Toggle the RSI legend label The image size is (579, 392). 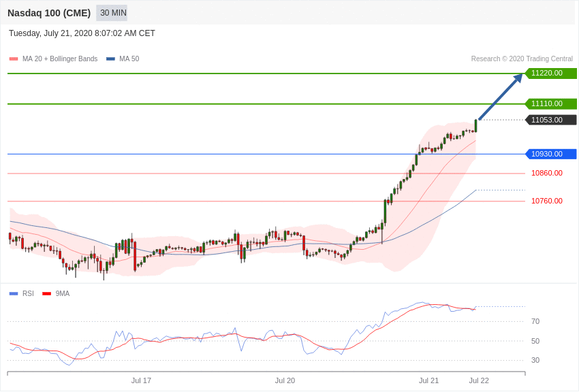(x=28, y=294)
